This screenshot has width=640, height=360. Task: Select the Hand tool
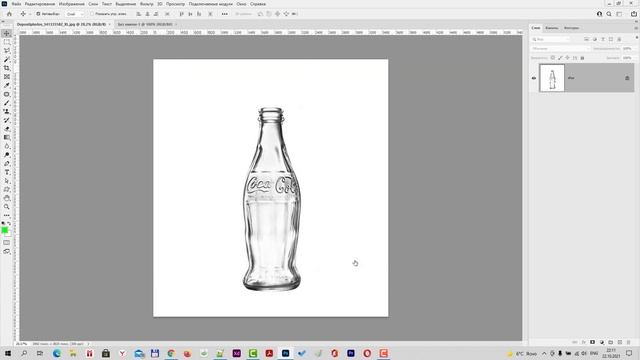point(7,198)
